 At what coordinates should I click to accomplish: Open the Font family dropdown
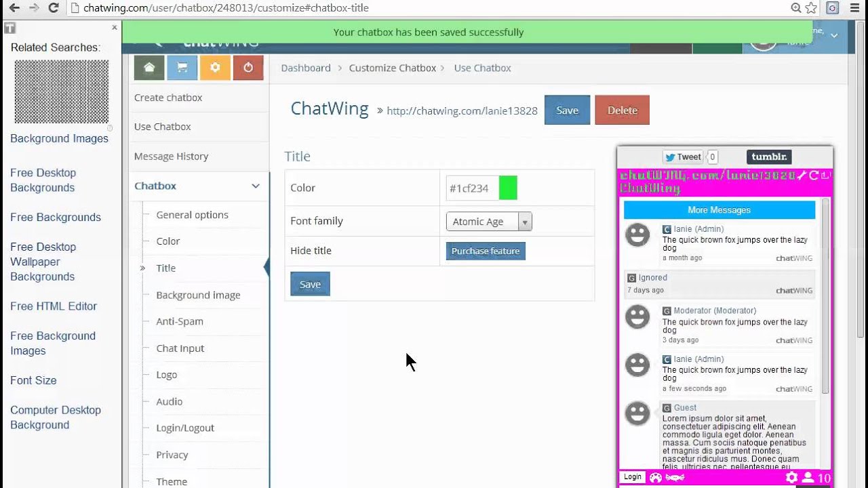point(489,222)
